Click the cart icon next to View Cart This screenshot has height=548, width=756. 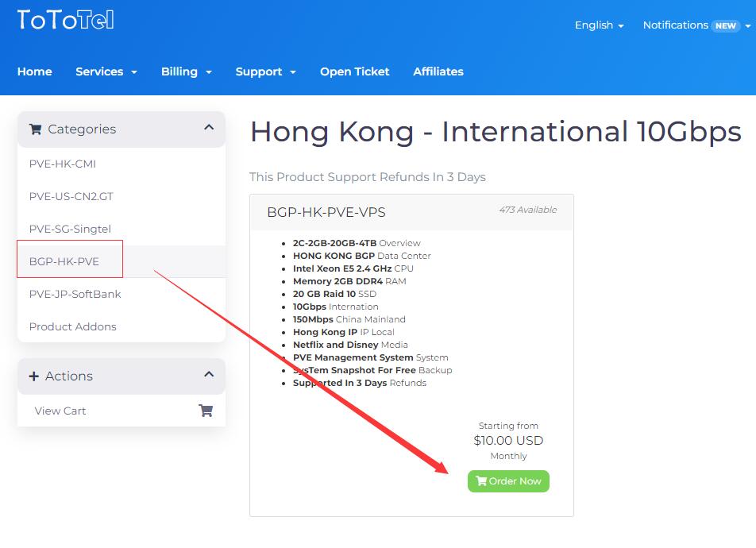coord(206,411)
